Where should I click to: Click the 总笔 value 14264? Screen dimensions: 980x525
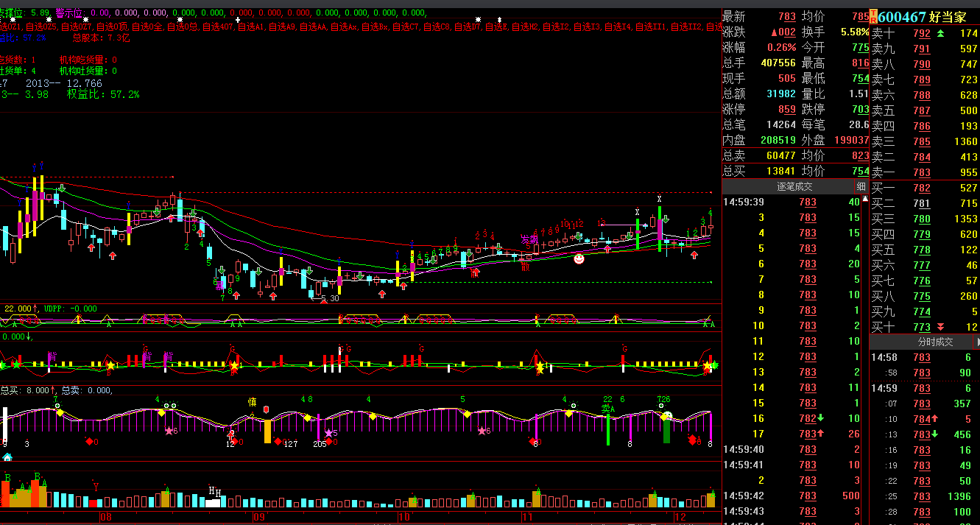click(x=780, y=124)
